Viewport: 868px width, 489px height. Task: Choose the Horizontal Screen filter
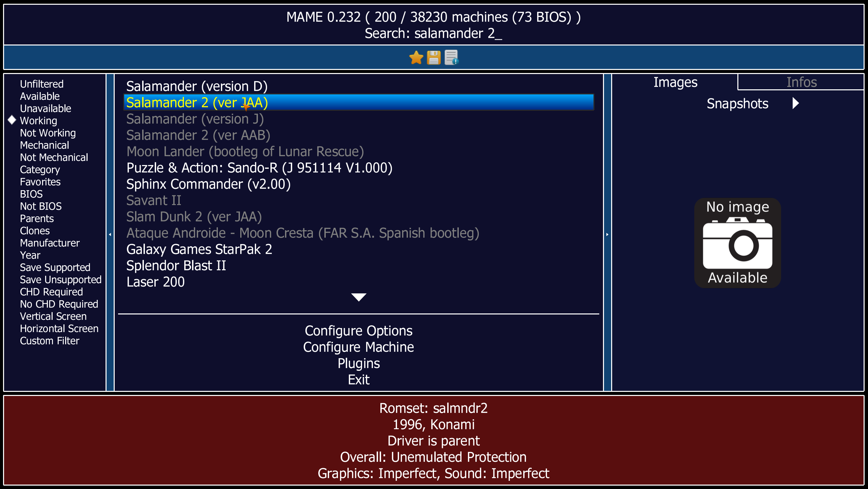click(x=59, y=328)
